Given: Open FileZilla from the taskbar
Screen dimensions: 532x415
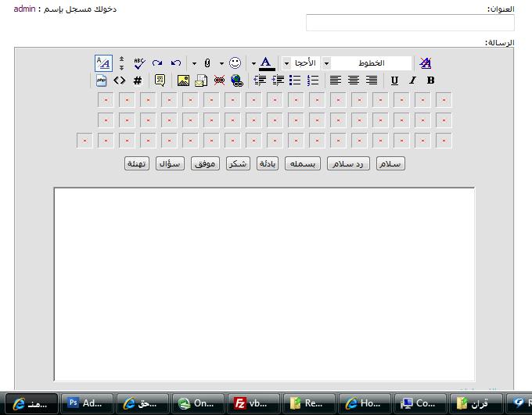Looking at the screenshot, I should (x=253, y=403).
